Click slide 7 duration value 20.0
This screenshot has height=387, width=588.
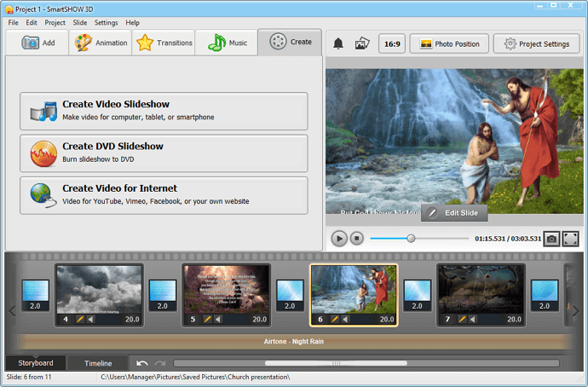[x=514, y=319]
